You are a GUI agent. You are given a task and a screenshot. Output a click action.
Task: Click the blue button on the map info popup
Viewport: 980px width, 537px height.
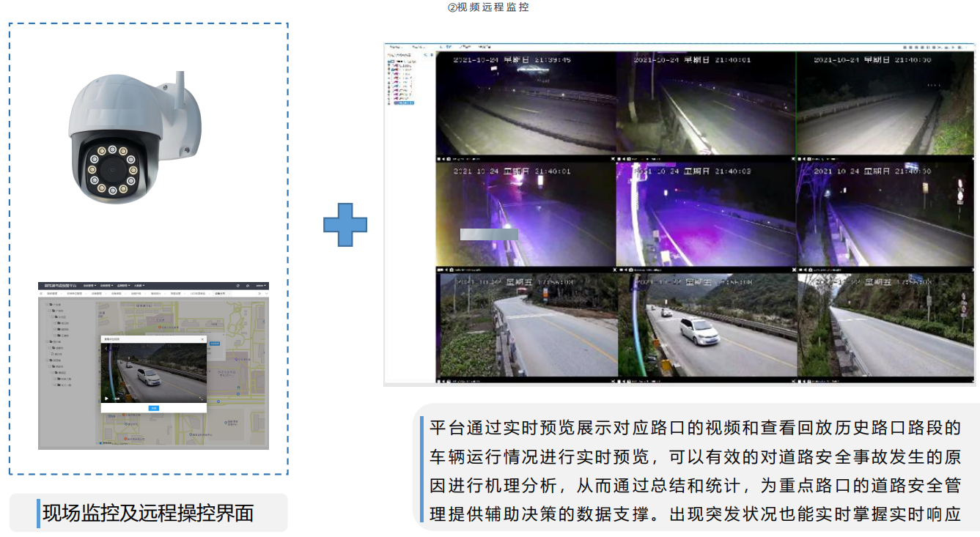tap(215, 343)
